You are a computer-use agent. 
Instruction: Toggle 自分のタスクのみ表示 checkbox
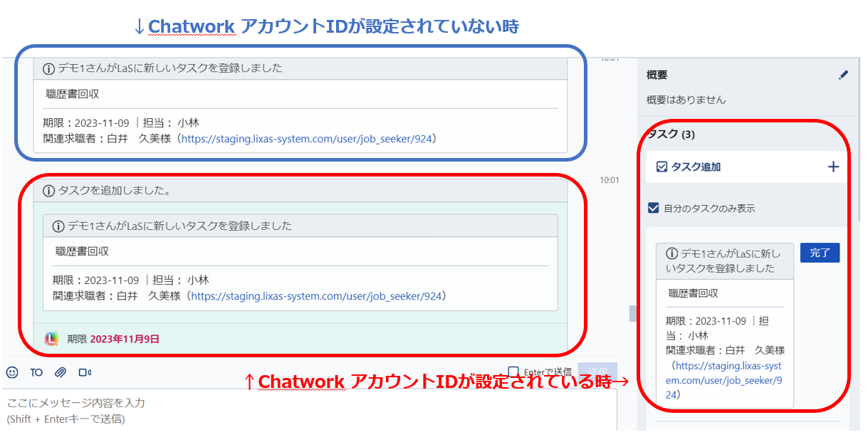653,208
